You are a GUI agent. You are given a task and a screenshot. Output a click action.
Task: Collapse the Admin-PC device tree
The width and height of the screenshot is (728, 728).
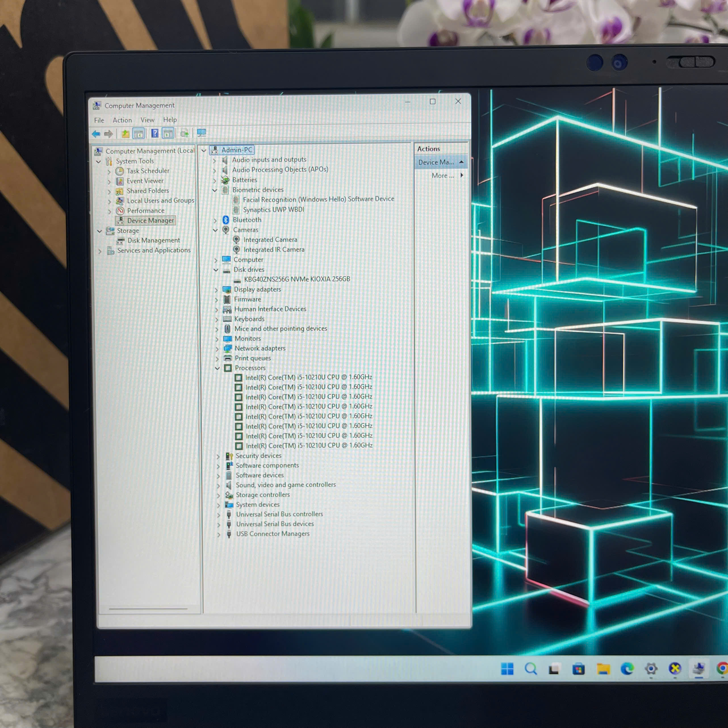[x=204, y=150]
